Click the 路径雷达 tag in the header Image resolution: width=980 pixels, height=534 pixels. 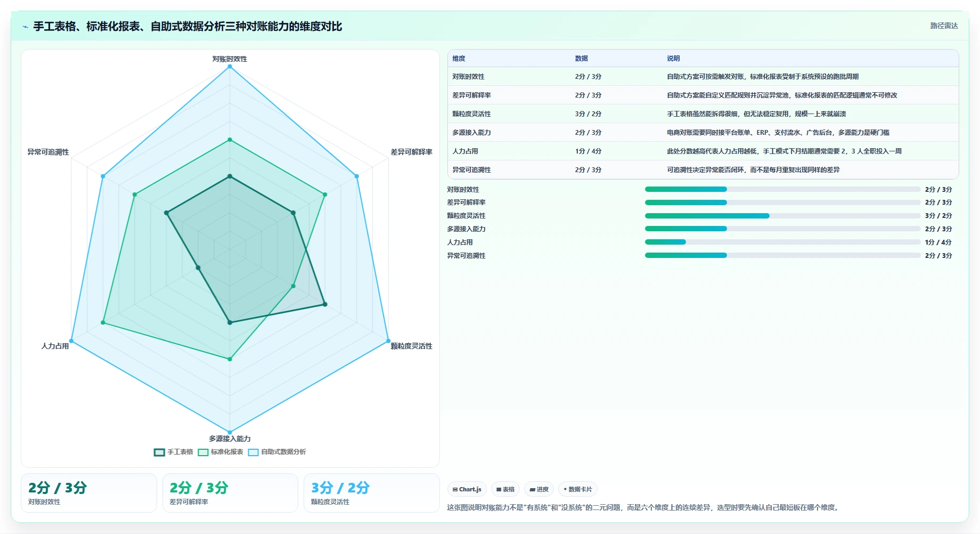(x=944, y=26)
